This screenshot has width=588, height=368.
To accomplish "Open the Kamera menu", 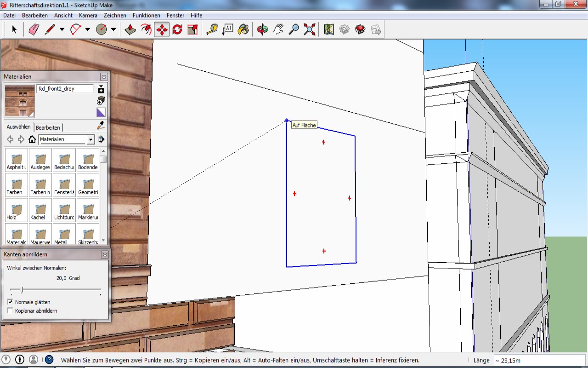I will (x=88, y=15).
